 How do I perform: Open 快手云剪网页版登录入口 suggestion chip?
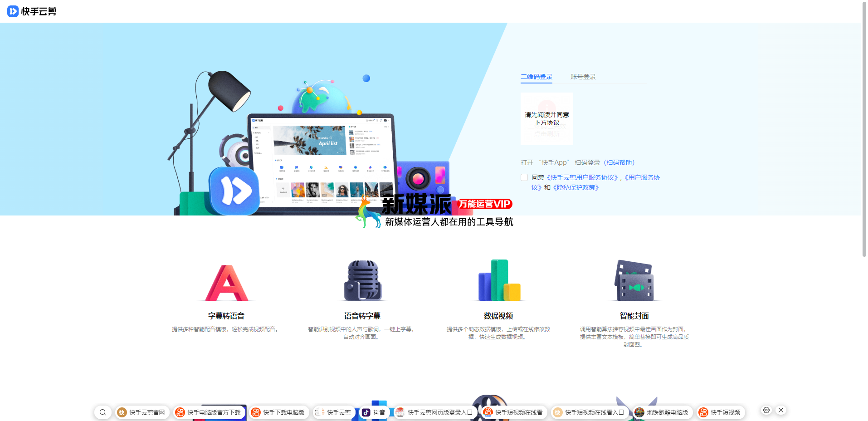tap(435, 412)
